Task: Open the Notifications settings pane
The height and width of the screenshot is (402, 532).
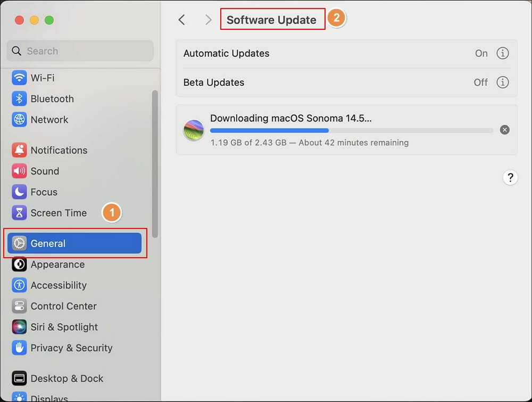Action: 74,150
